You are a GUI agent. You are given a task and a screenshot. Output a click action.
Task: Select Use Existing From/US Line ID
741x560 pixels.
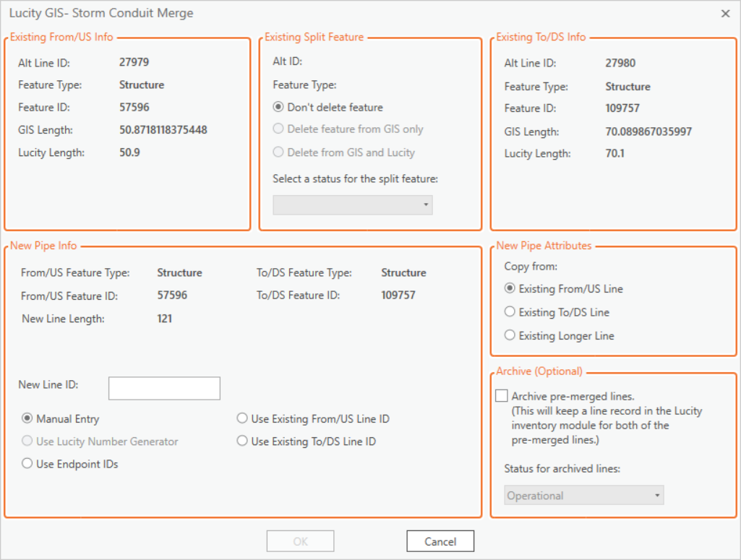313,419
